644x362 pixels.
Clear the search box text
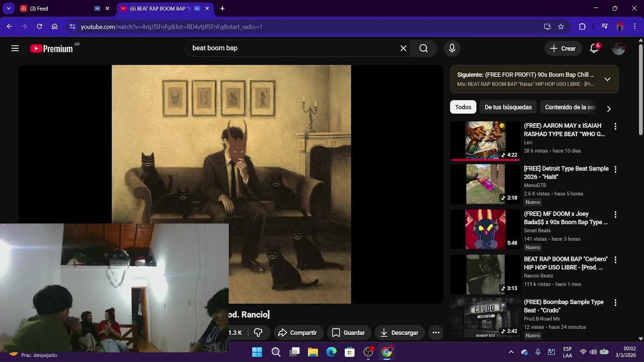point(403,48)
